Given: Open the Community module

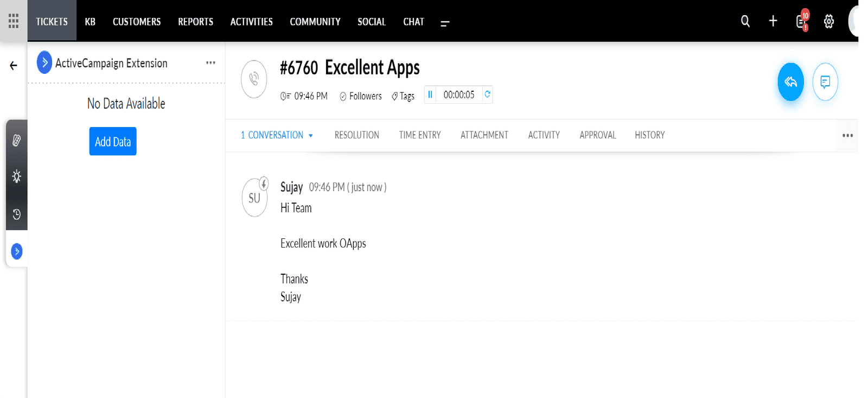Looking at the screenshot, I should pos(315,22).
